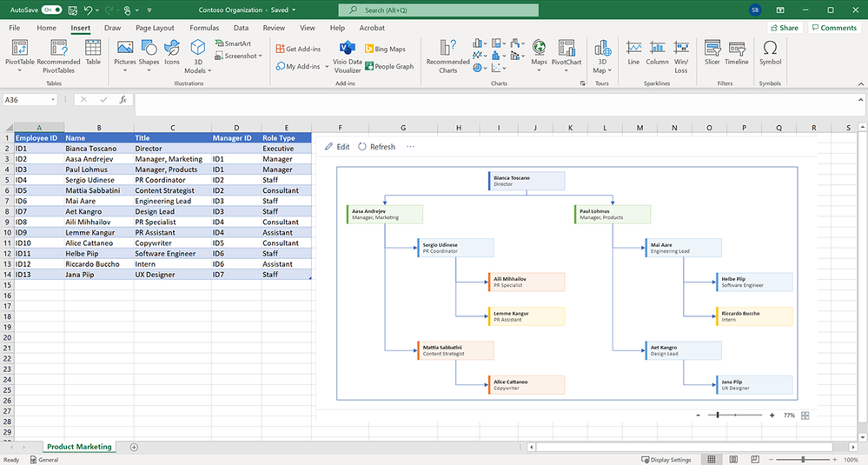Screen dimensions: 868x465
Task: Click the Search box in title bar
Action: coord(439,10)
